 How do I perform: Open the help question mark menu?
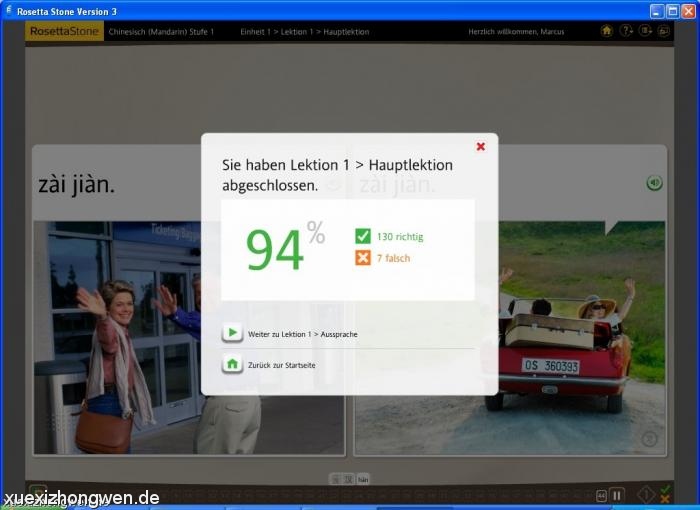[x=626, y=31]
